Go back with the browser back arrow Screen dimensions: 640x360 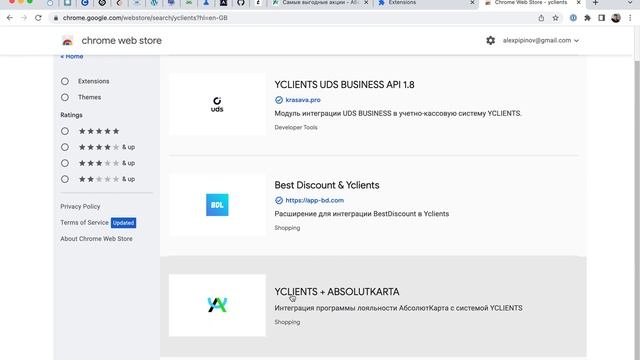click(x=10, y=18)
